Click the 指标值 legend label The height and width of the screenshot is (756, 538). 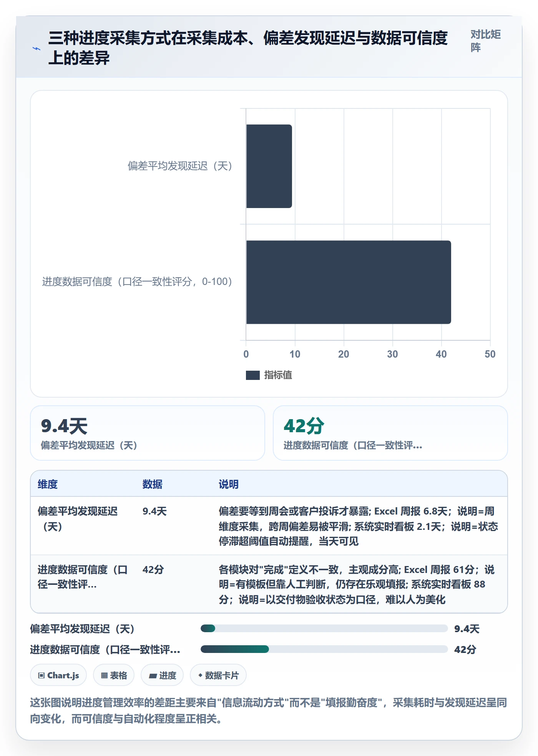(x=278, y=375)
